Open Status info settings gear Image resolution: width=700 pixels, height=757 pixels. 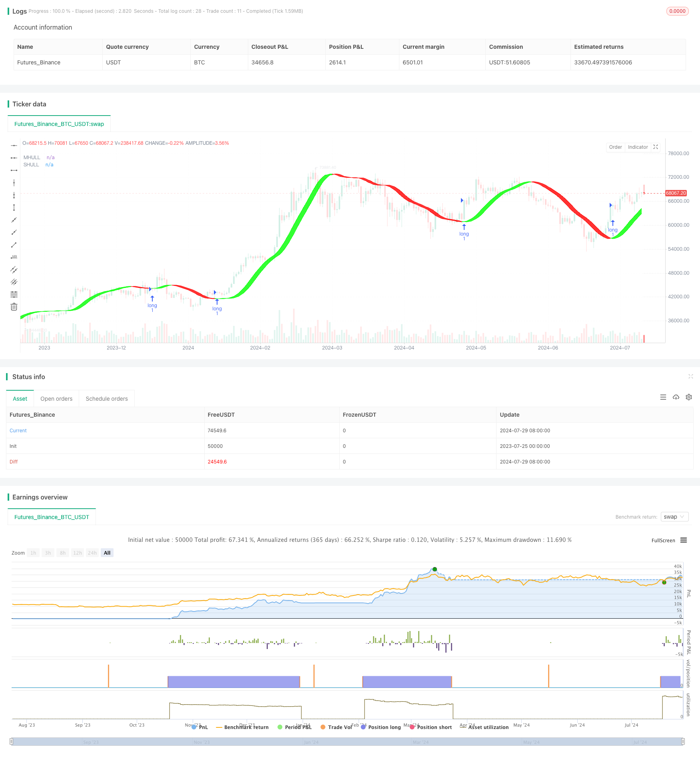pyautogui.click(x=689, y=397)
